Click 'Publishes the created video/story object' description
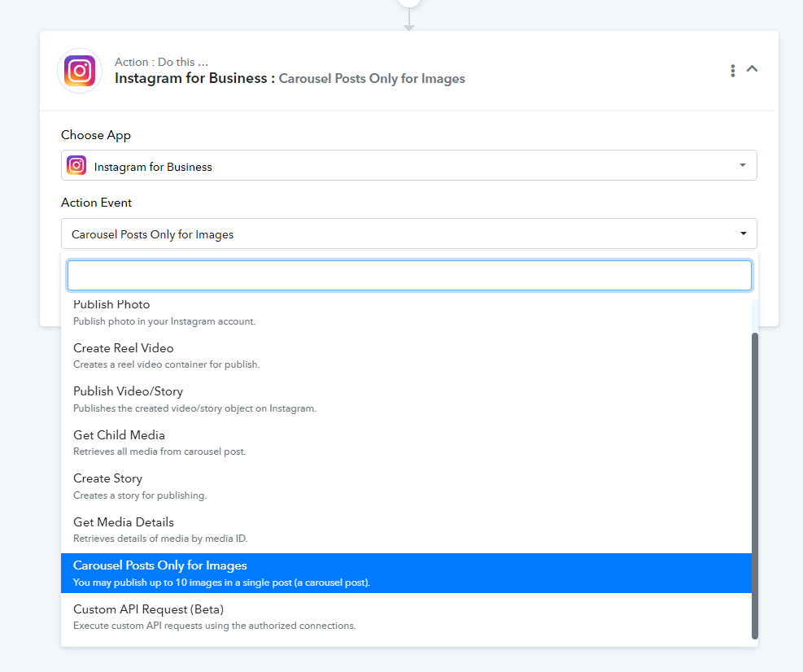Viewport: 803px width, 672px height. 194,408
